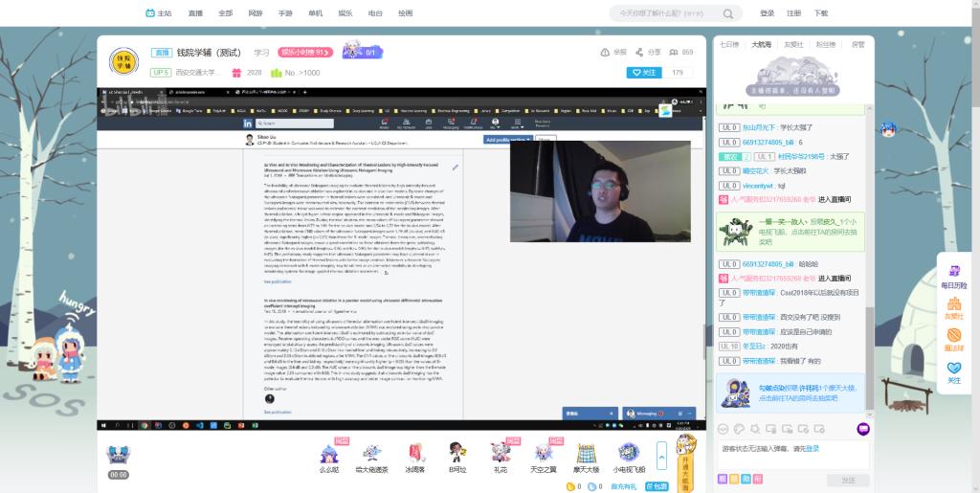Click the chat panel scrollbar

869,356
